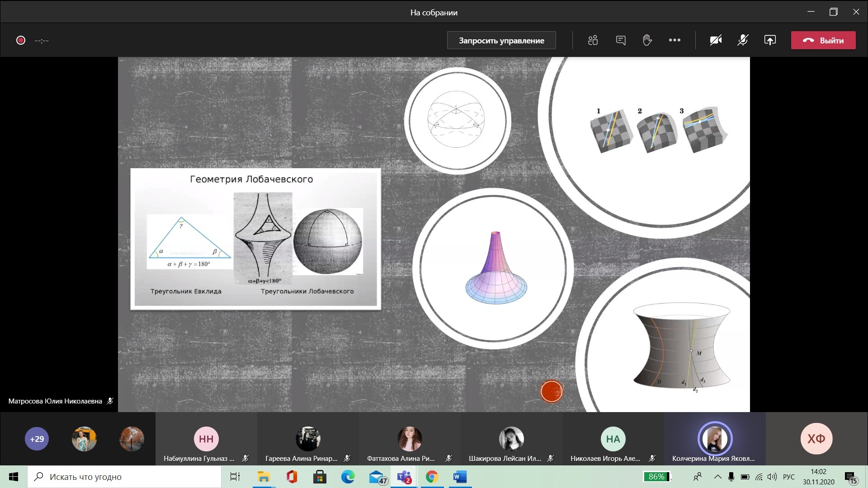Viewport: 868px width, 488px height.
Task: Raise your hand in the meeting
Action: pos(647,40)
